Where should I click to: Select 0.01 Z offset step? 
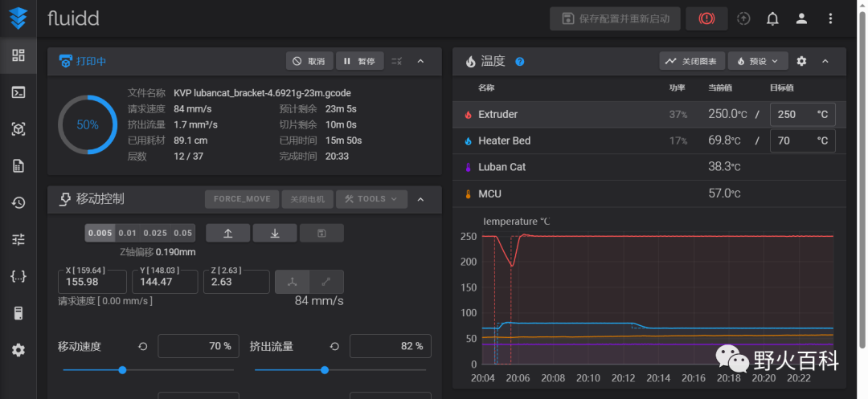127,233
